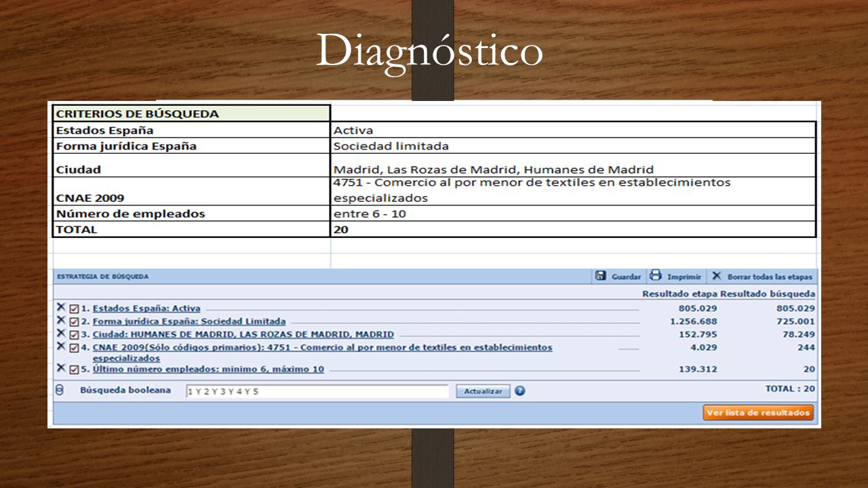868x488 pixels.
Task: Click the 78.249 search result value
Action: pyautogui.click(x=799, y=334)
